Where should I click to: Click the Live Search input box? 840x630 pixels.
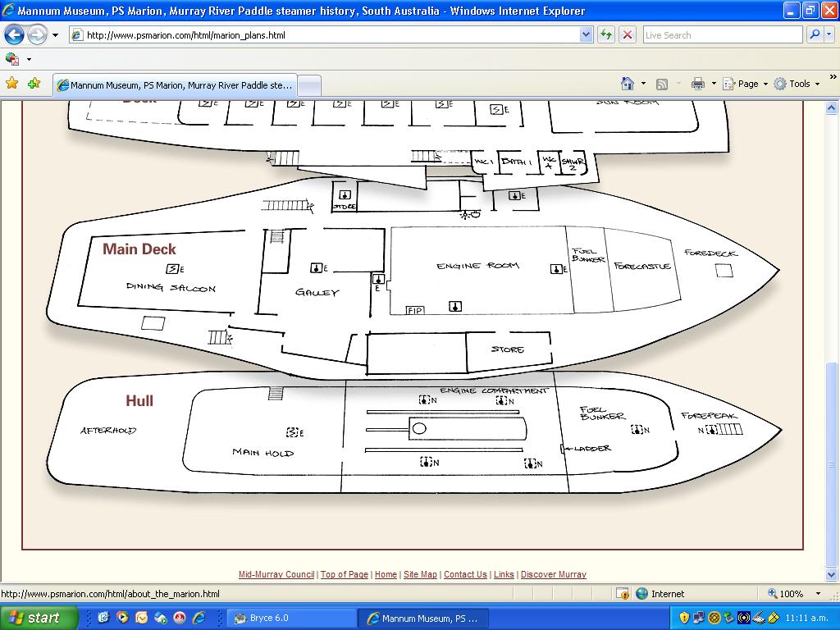coord(722,35)
